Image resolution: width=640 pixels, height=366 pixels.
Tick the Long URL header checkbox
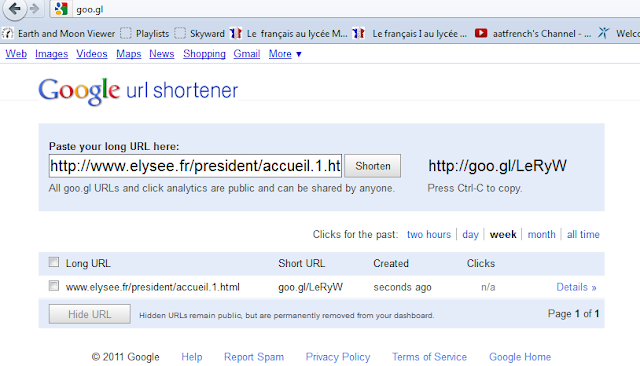coord(53,262)
